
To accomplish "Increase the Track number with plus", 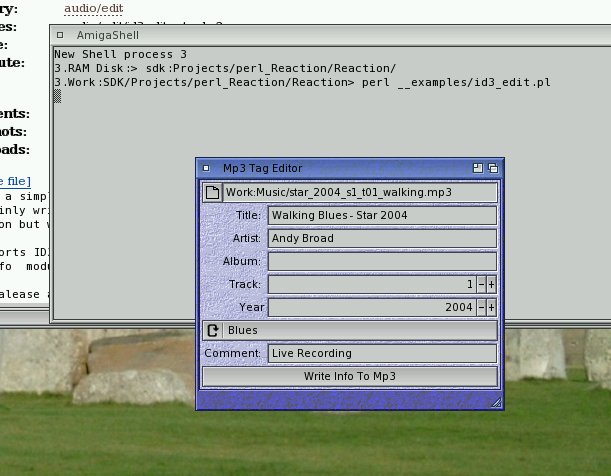I will (x=491, y=284).
